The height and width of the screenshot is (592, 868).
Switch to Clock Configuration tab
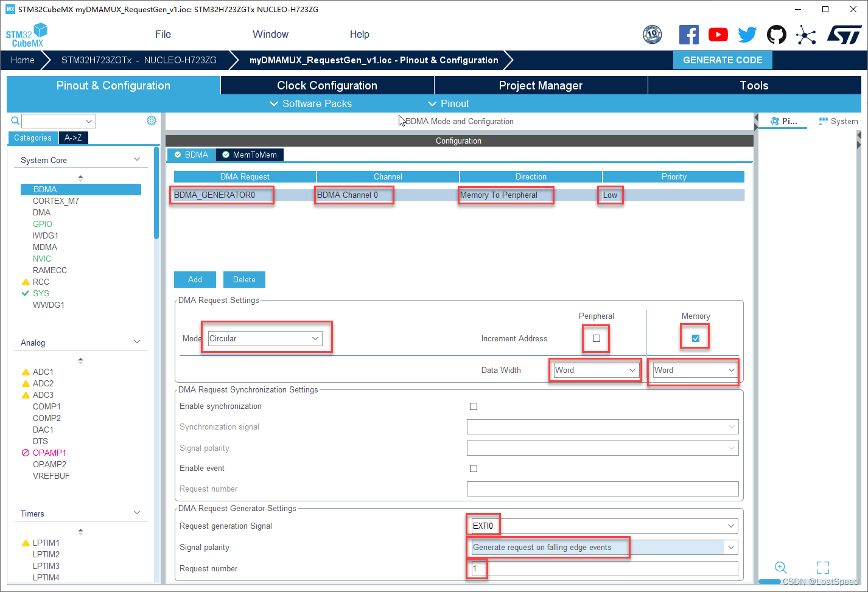[x=327, y=85]
